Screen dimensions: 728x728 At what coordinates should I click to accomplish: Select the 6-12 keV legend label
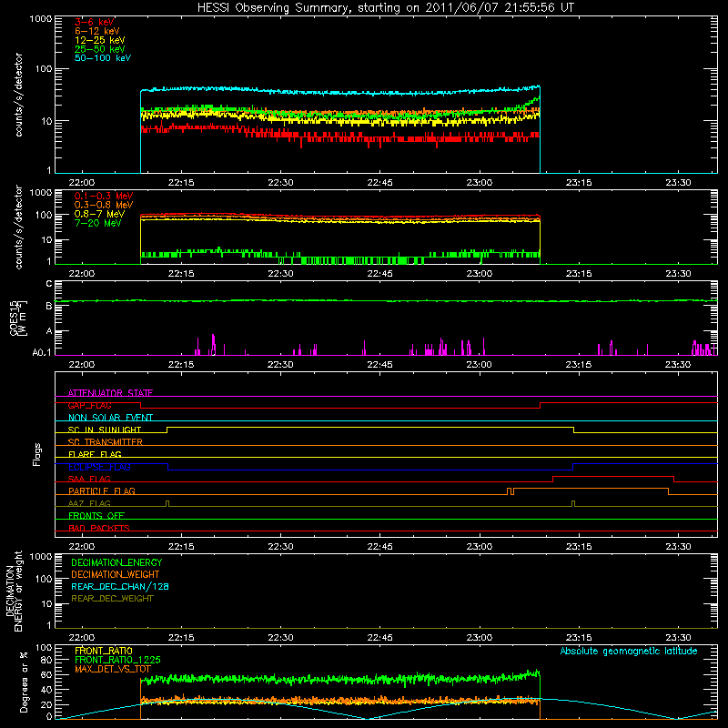tap(97, 31)
